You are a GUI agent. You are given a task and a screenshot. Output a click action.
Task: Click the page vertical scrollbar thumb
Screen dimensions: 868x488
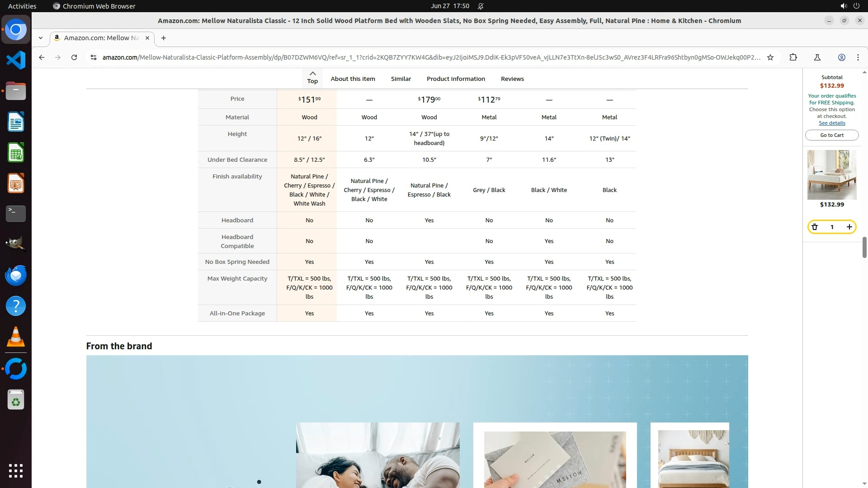click(x=864, y=247)
